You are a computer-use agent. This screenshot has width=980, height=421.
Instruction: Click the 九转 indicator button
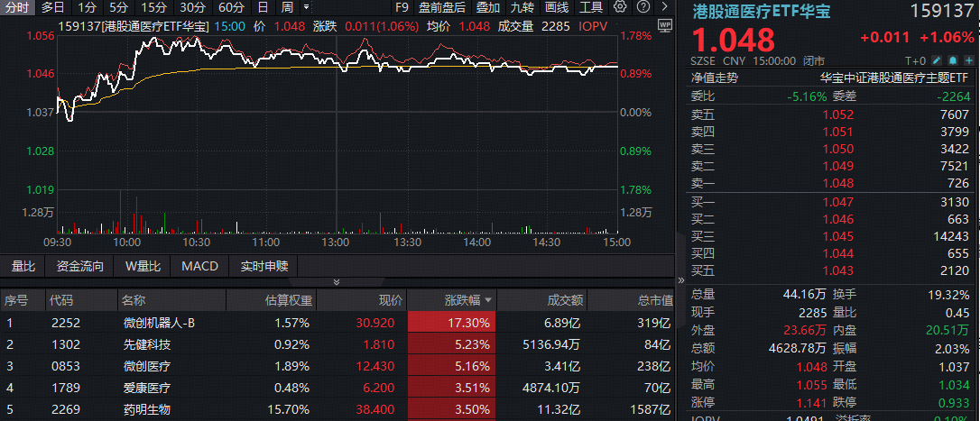(522, 7)
